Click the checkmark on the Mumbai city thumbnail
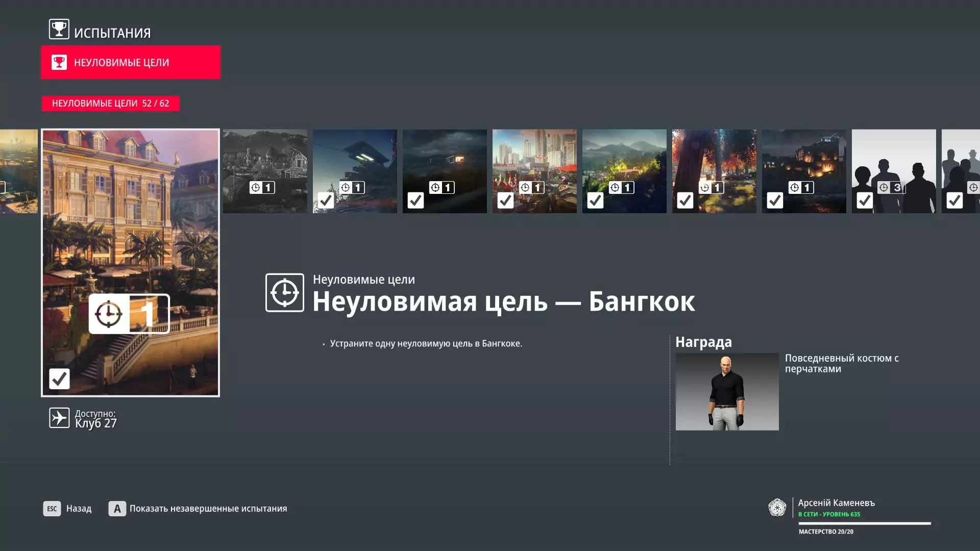The image size is (980, 551). pos(505,201)
